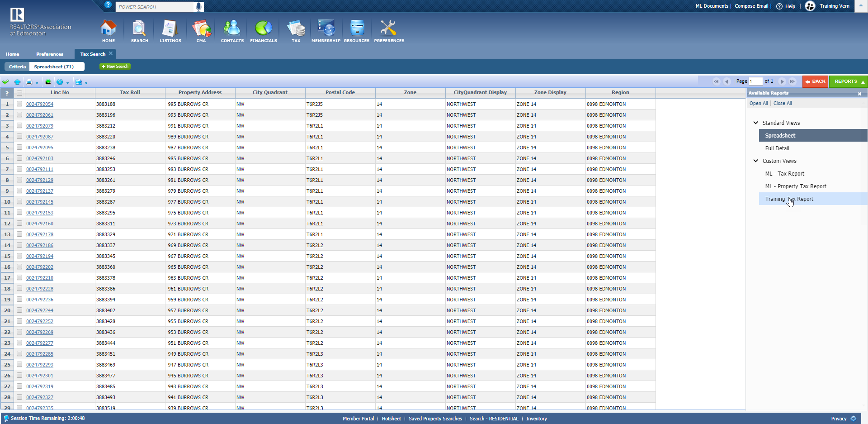
Task: Click the Page number input field
Action: [755, 81]
